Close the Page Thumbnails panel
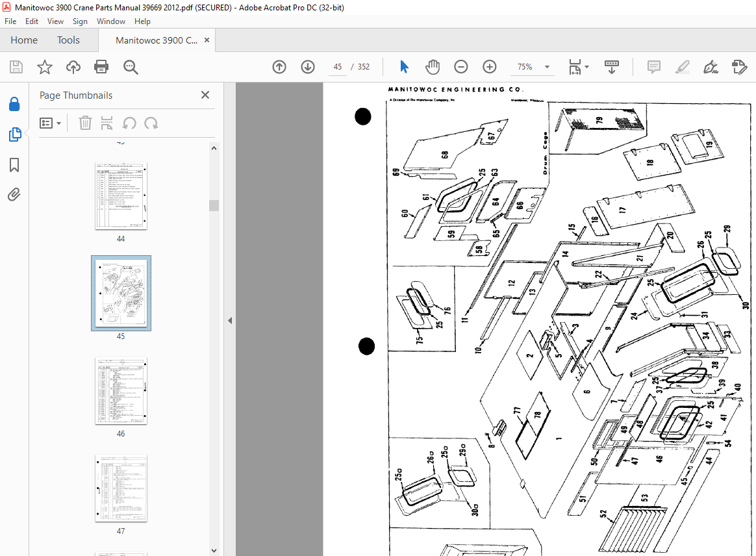Image resolution: width=756 pixels, height=556 pixels. click(205, 95)
